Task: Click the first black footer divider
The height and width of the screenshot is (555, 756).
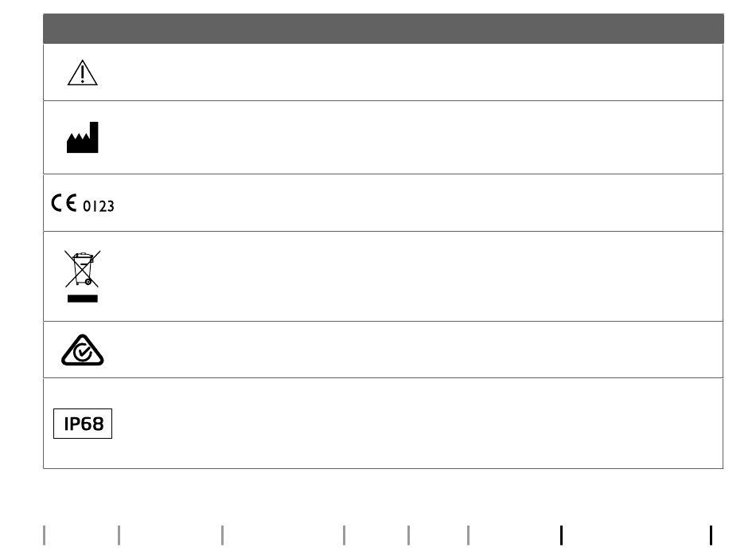Action: pos(561,535)
